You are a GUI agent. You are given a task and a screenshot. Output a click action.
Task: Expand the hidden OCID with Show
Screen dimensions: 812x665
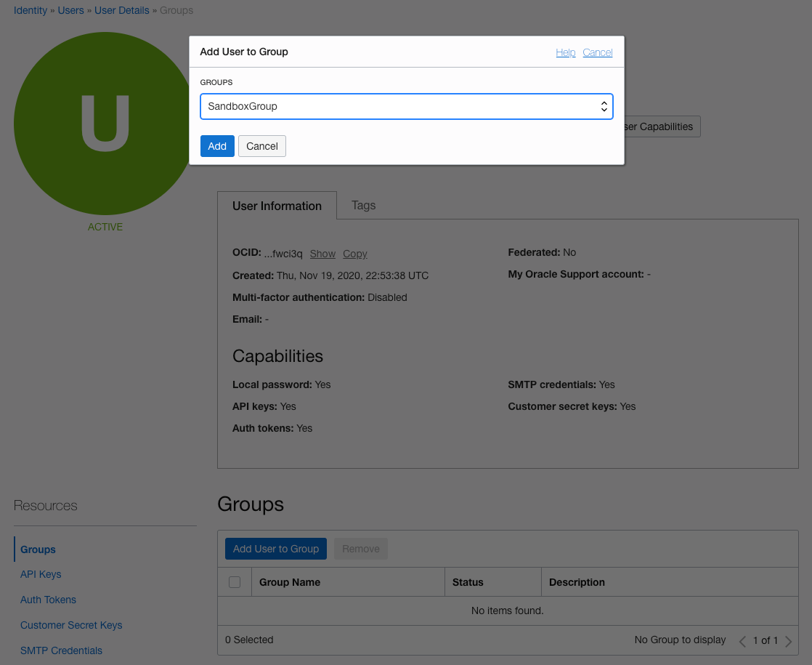pyautogui.click(x=322, y=254)
